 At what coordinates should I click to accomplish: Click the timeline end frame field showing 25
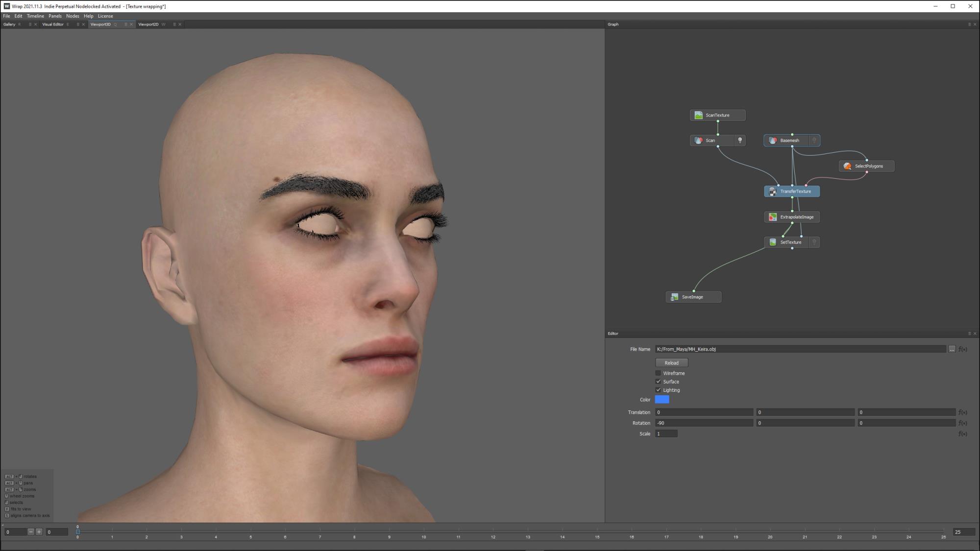964,532
